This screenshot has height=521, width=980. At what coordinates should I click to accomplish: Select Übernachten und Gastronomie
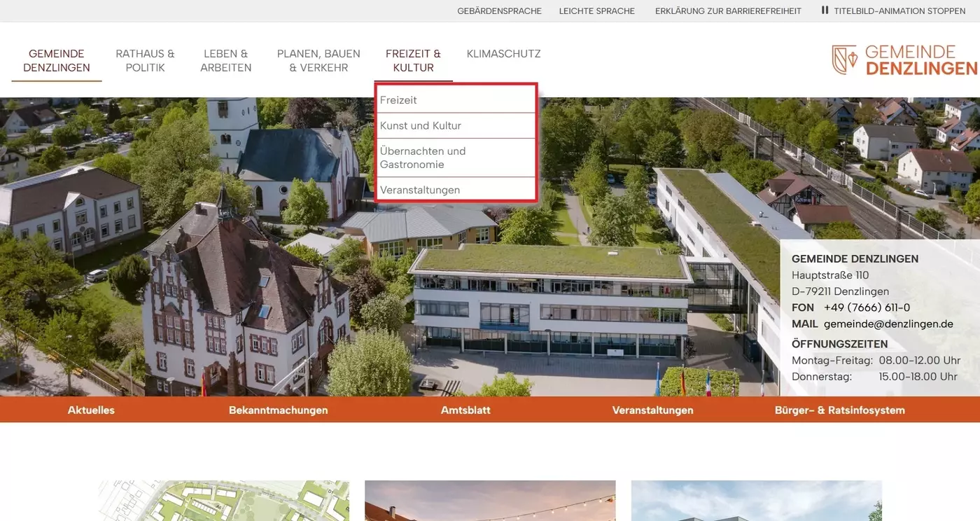tap(423, 158)
